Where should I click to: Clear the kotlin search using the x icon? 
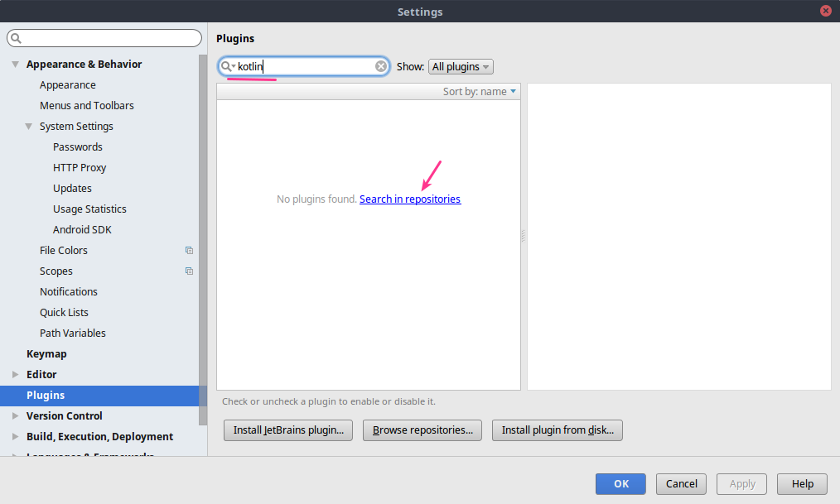380,66
